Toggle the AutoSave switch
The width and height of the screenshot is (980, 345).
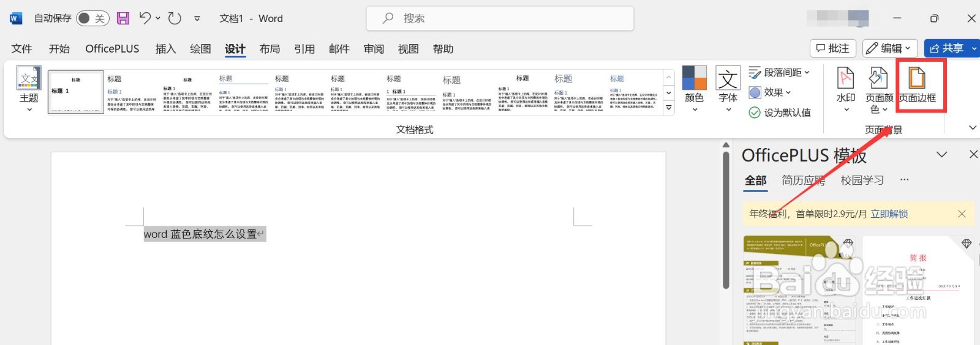point(92,18)
